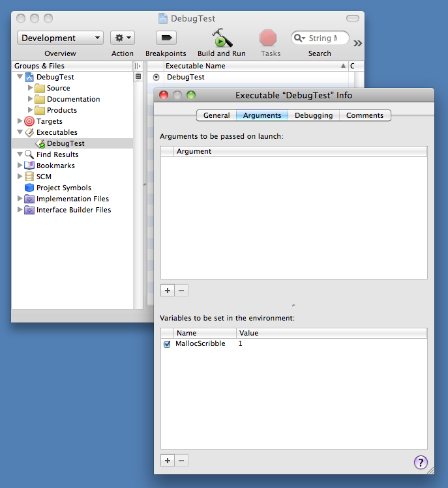Uncheck the MallocScribble environment variable

point(167,344)
